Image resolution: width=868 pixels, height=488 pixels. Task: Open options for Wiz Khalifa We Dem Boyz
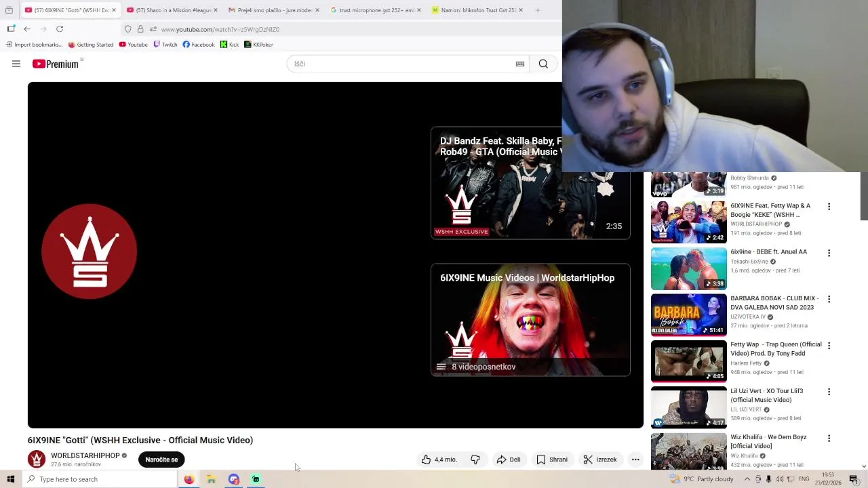(x=829, y=439)
